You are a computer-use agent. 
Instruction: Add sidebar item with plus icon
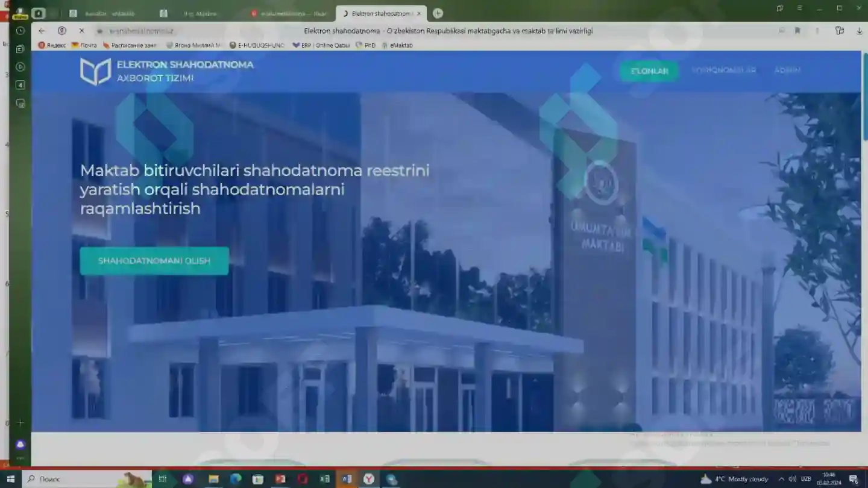point(20,423)
